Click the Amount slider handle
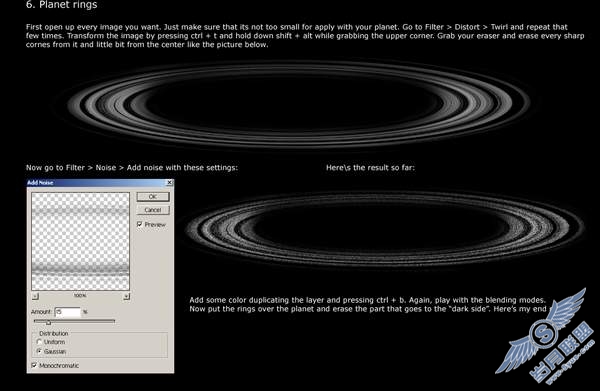 (49, 322)
